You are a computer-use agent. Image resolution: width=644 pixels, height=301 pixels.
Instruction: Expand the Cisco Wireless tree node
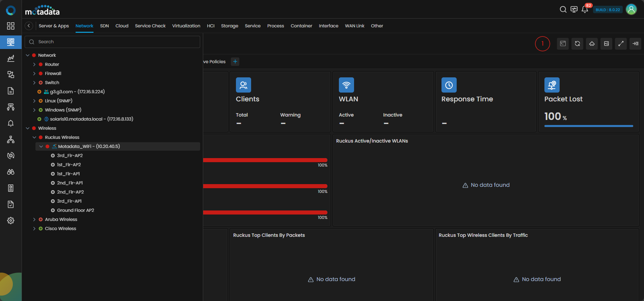(x=34, y=229)
